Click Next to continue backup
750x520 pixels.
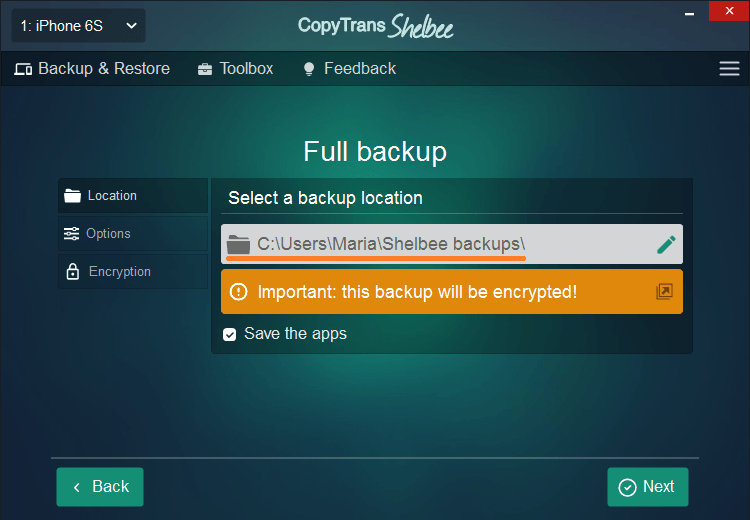[648, 487]
